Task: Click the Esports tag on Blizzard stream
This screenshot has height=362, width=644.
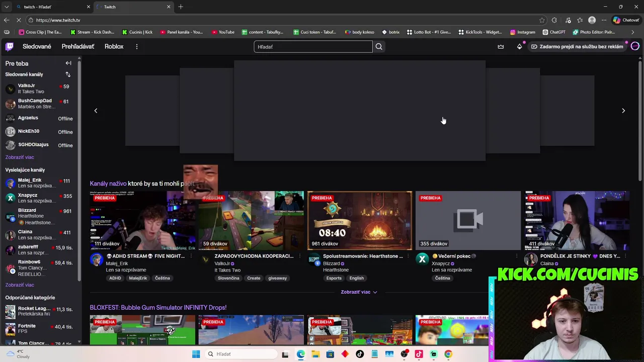Action: click(x=334, y=278)
